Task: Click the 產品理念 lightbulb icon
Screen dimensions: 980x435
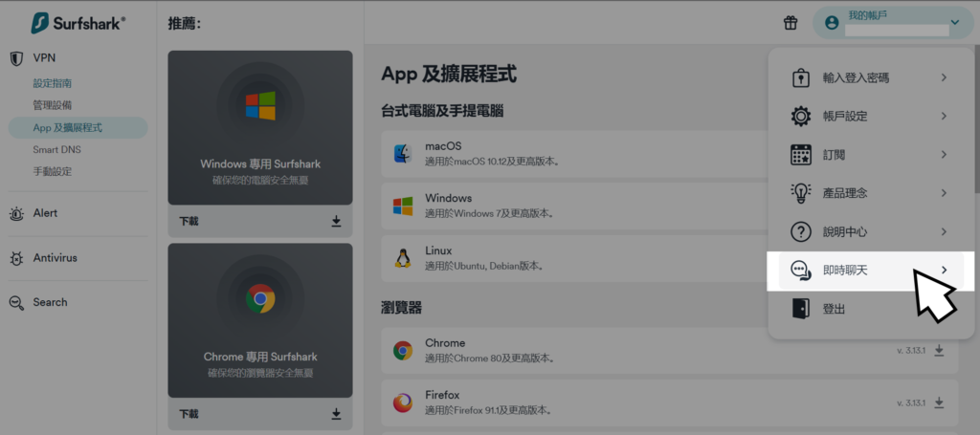Action: coord(801,193)
